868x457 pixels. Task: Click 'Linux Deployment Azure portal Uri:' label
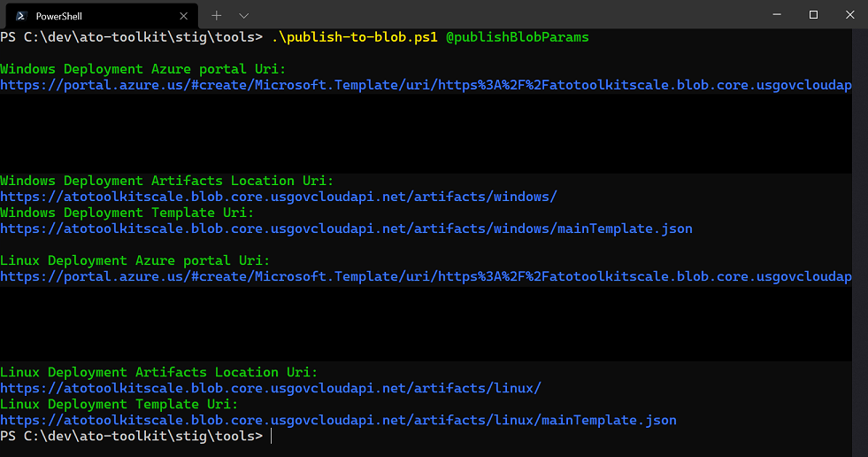[134, 261]
